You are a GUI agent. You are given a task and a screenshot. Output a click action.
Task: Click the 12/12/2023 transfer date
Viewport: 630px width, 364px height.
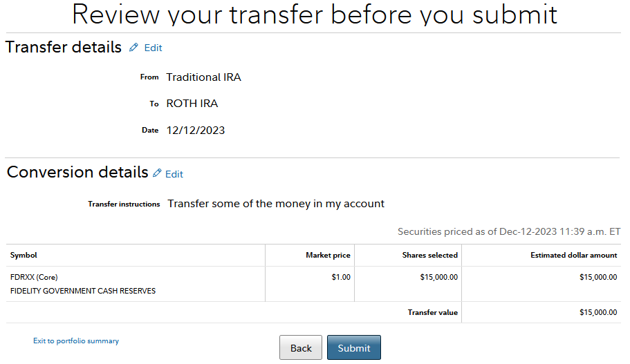(x=196, y=131)
